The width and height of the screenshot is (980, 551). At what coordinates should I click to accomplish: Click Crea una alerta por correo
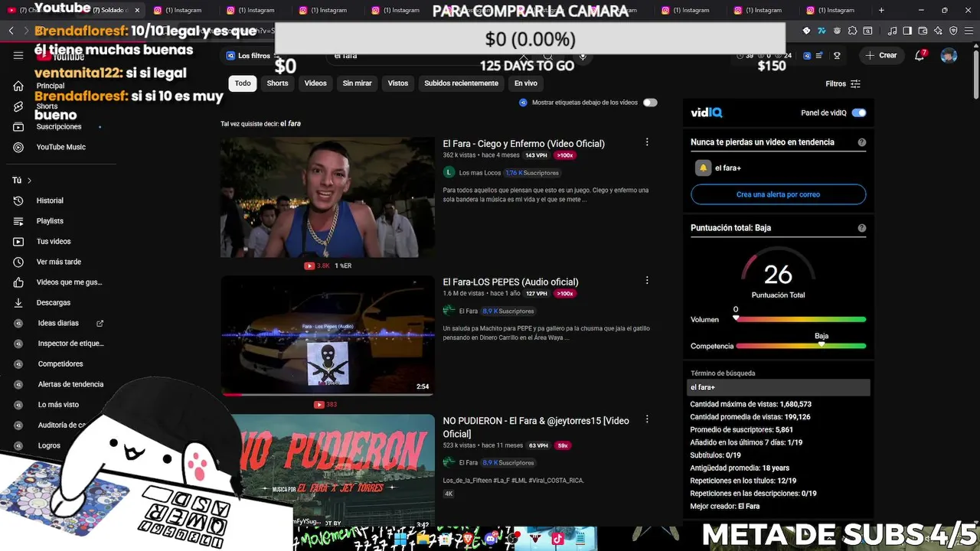point(778,194)
